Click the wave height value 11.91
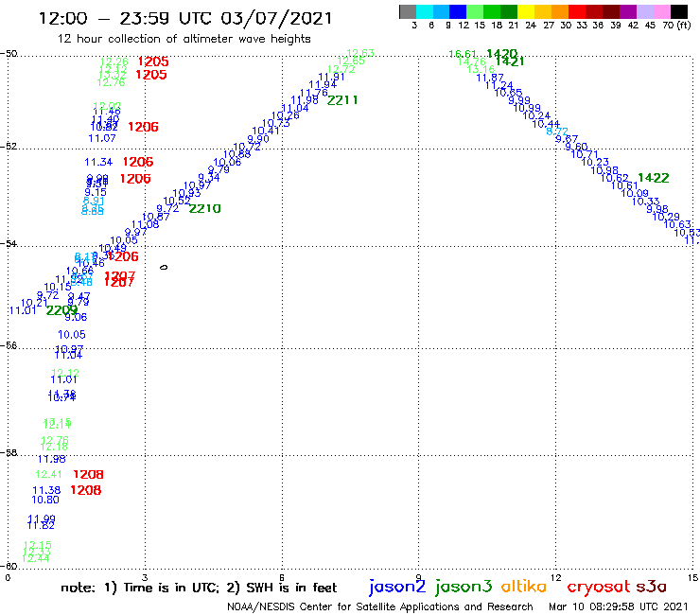The image size is (700, 615). click(331, 77)
